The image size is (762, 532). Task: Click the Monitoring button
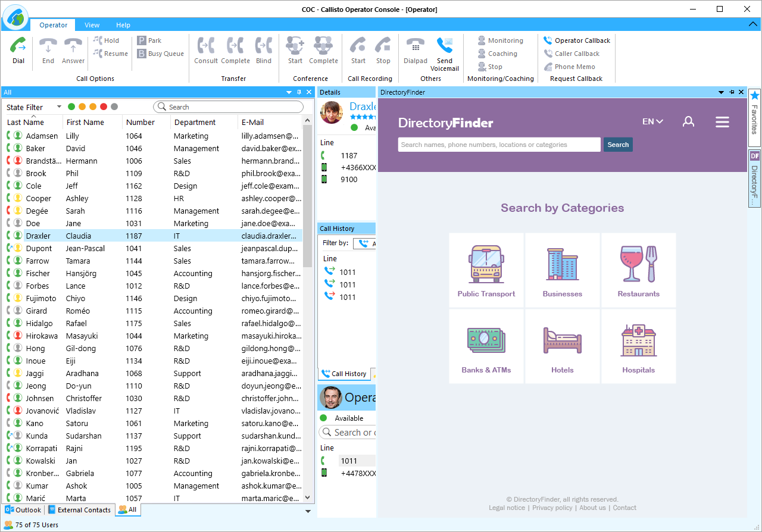[500, 40]
